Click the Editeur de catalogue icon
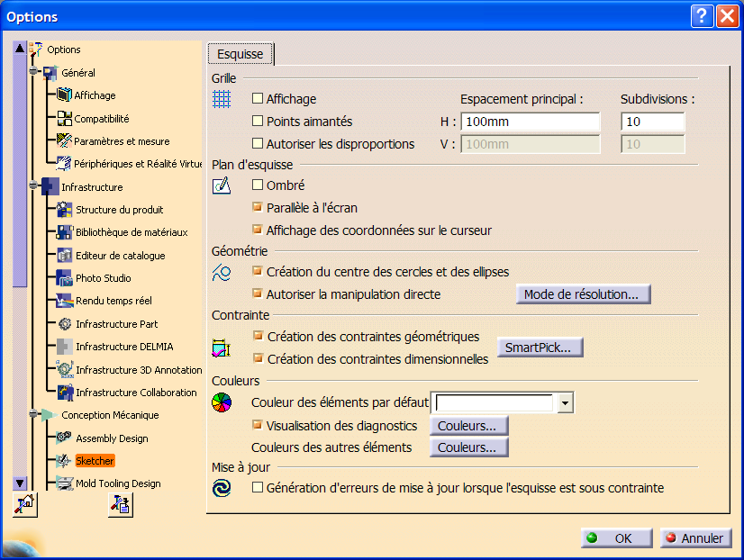 point(65,255)
